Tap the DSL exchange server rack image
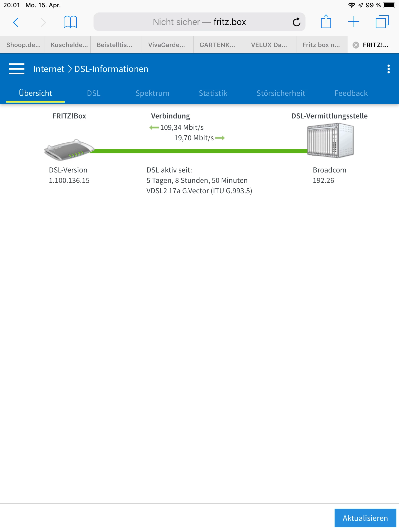Image resolution: width=399 pixels, height=532 pixels. pos(330,141)
